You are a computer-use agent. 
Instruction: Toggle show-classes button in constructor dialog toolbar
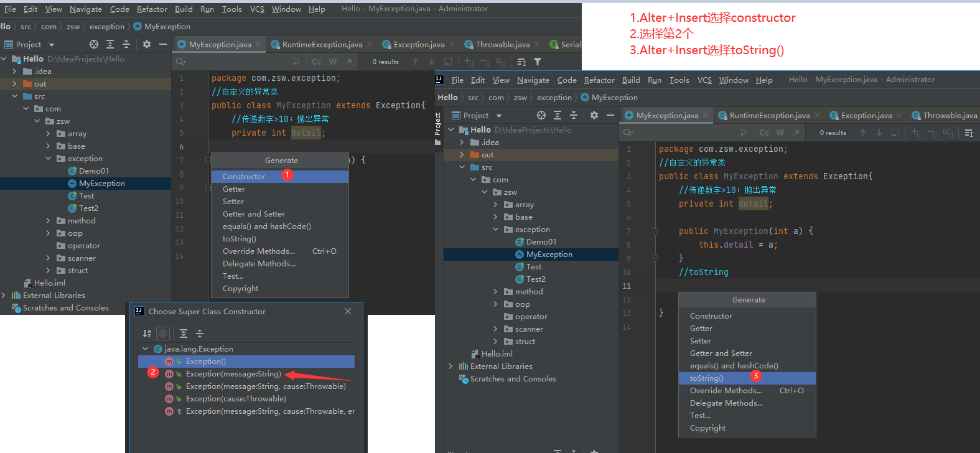click(x=163, y=334)
